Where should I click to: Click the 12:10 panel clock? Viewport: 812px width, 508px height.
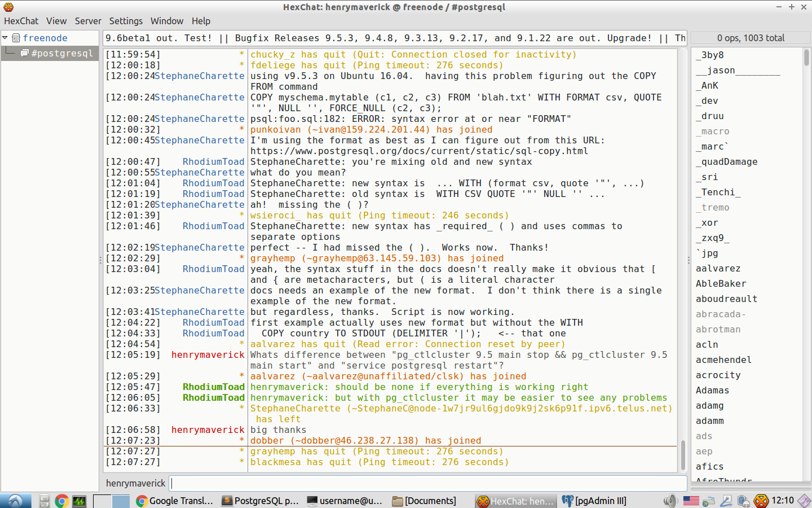pyautogui.click(x=783, y=501)
